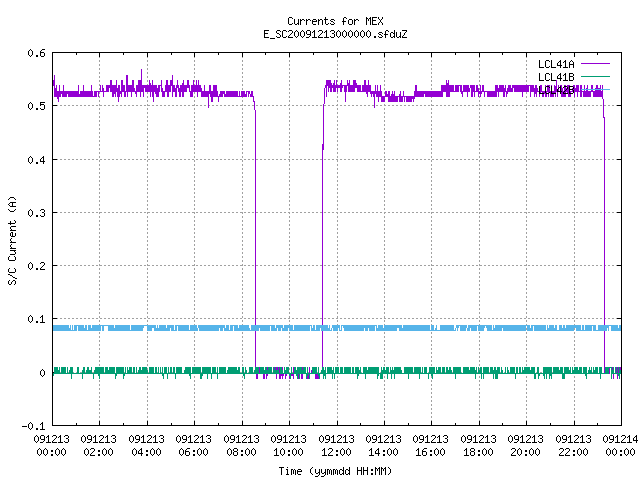Click the chart title 'Currents for MEX'
640x480 pixels.
[335, 21]
